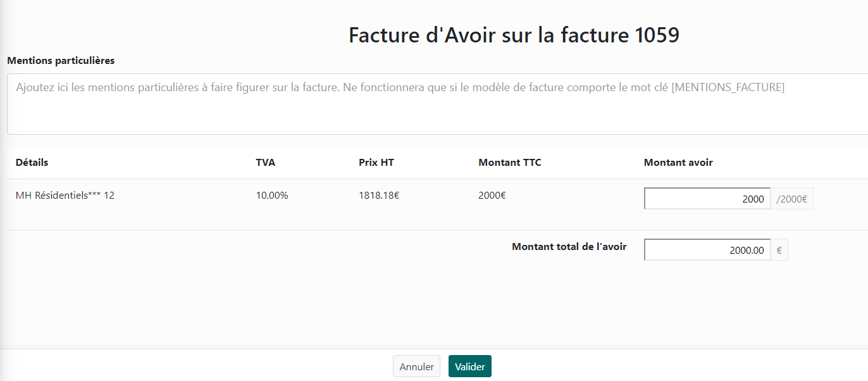Image resolution: width=868 pixels, height=381 pixels.
Task: Click the Prix HT column header
Action: (x=376, y=163)
